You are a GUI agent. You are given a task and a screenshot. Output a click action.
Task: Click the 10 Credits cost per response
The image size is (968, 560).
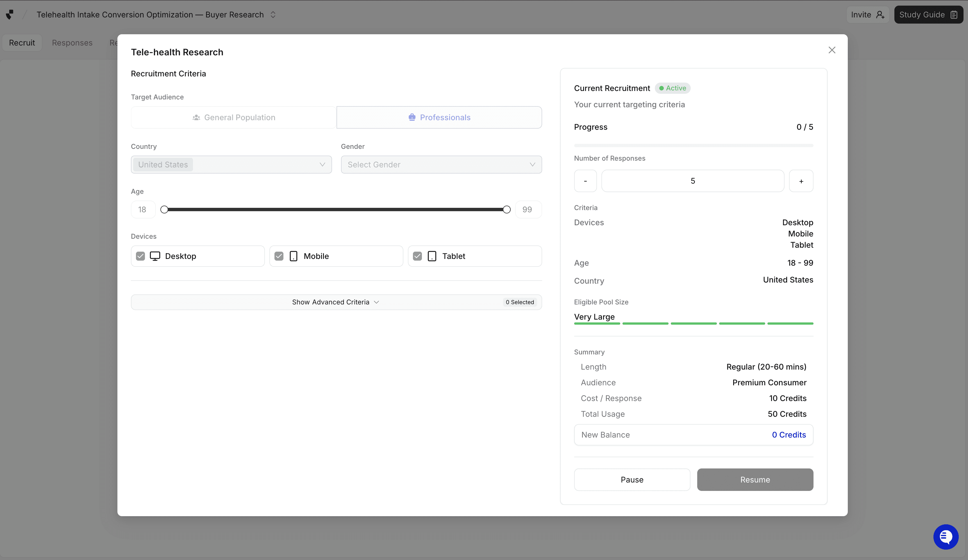[x=787, y=398]
